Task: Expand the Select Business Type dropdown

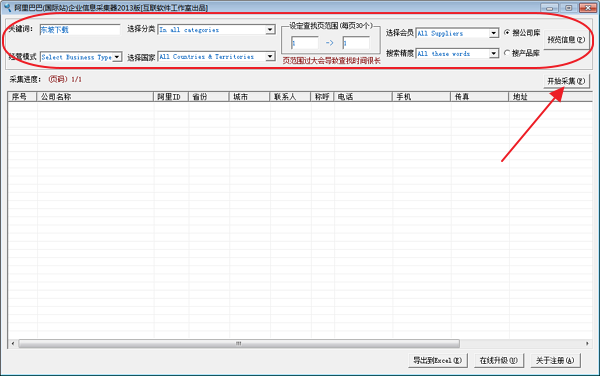Action: tap(81, 57)
